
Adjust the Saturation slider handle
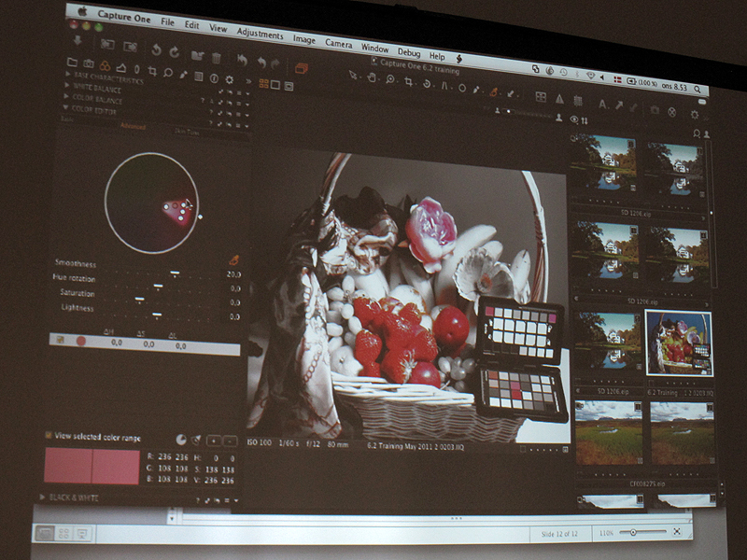pyautogui.click(x=139, y=299)
